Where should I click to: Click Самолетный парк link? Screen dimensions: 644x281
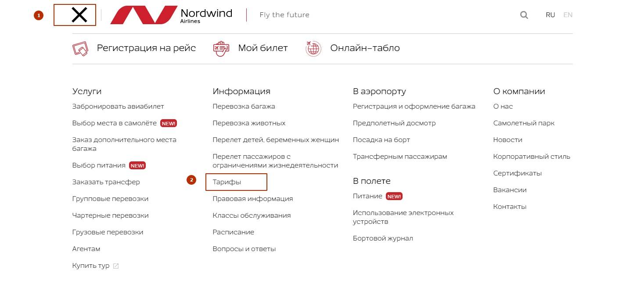coord(524,123)
